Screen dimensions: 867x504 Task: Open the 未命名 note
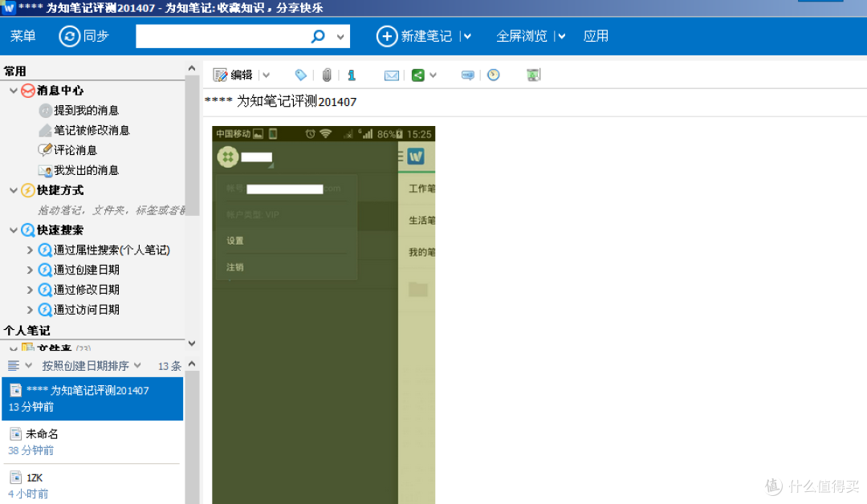[x=92, y=442]
